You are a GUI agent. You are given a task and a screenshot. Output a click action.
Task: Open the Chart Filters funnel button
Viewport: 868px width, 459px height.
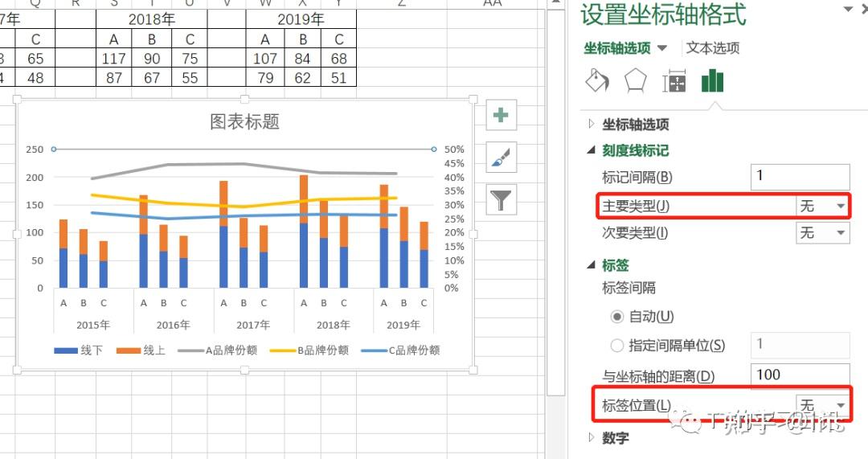(501, 199)
